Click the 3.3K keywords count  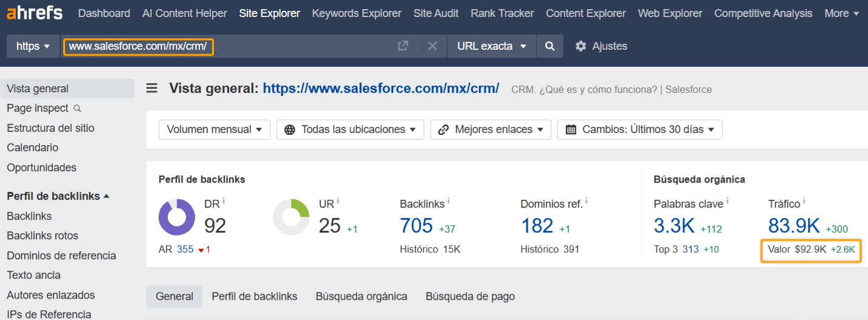pyautogui.click(x=674, y=226)
